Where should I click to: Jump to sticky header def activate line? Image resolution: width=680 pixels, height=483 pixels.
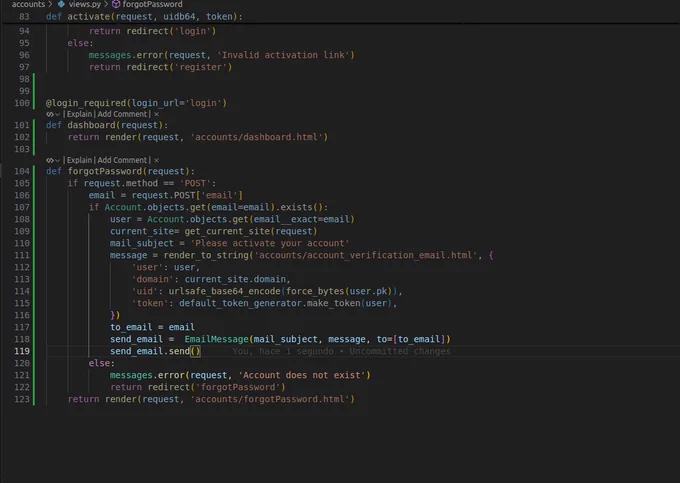[144, 16]
